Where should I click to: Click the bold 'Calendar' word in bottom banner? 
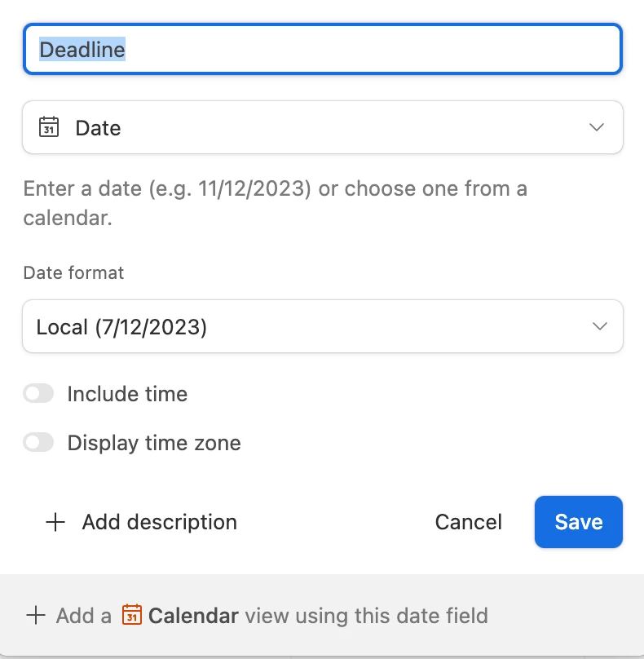(x=193, y=616)
